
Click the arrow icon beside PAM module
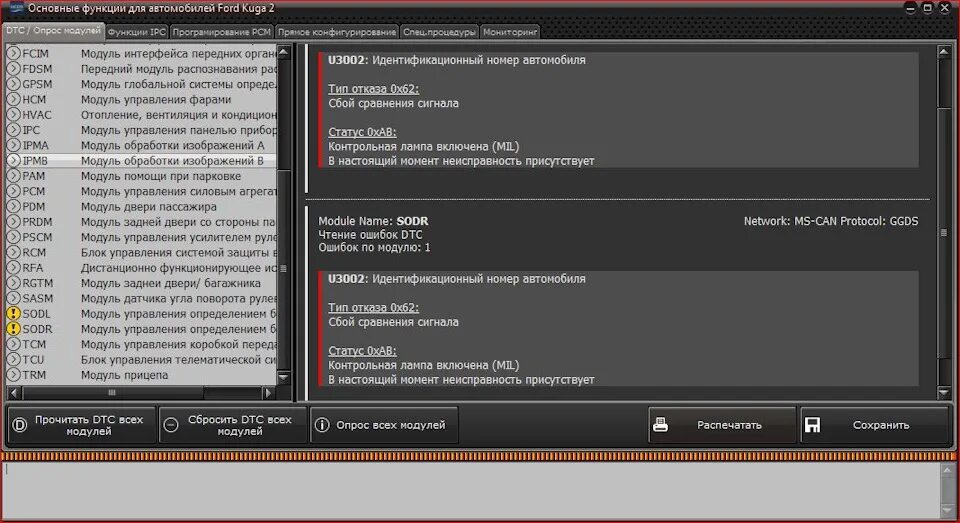(13, 176)
